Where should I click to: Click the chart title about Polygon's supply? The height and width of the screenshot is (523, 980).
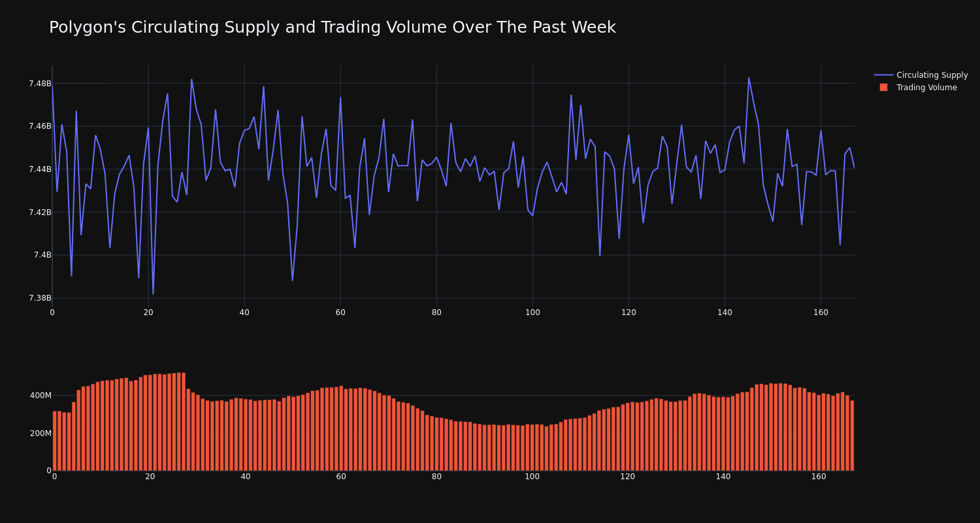click(332, 27)
